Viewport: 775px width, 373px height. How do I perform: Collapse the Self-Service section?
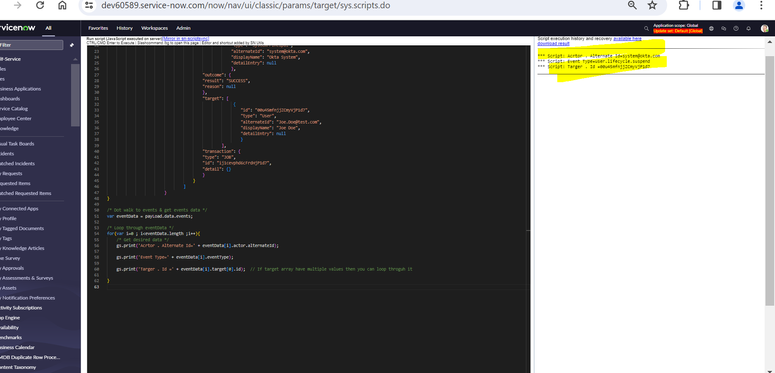coord(75,59)
